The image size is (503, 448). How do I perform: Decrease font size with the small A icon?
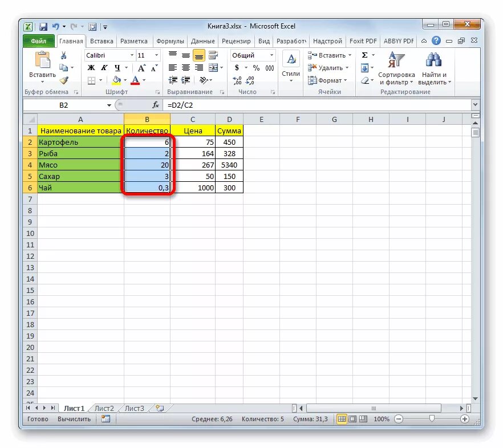tap(155, 68)
